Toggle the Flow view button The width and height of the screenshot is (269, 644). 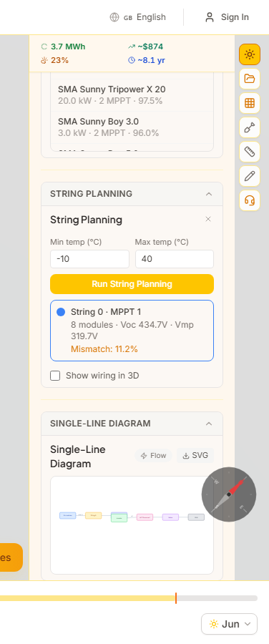[153, 456]
